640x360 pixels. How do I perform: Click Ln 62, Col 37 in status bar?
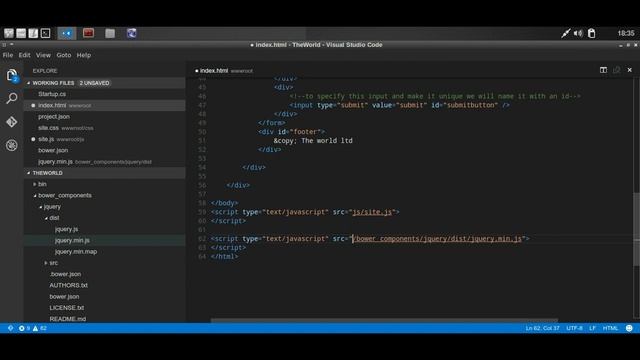click(542, 328)
